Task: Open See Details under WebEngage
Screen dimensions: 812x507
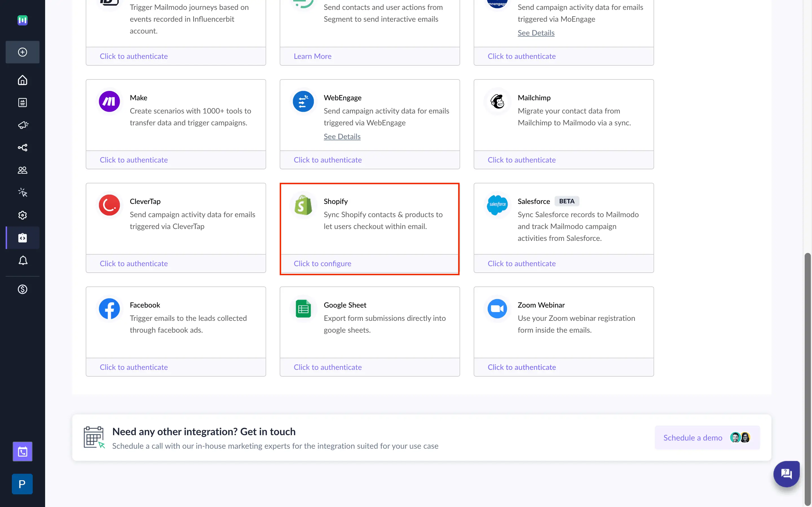Action: (x=342, y=136)
